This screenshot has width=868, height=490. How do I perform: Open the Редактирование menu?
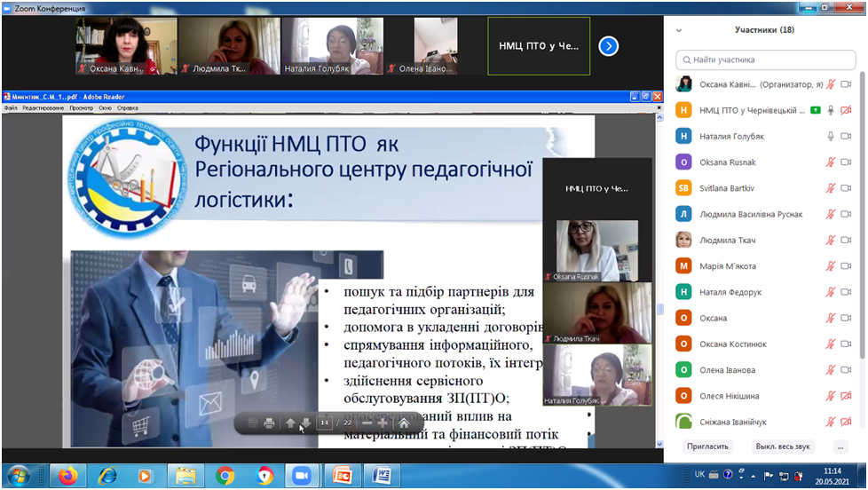pos(43,108)
